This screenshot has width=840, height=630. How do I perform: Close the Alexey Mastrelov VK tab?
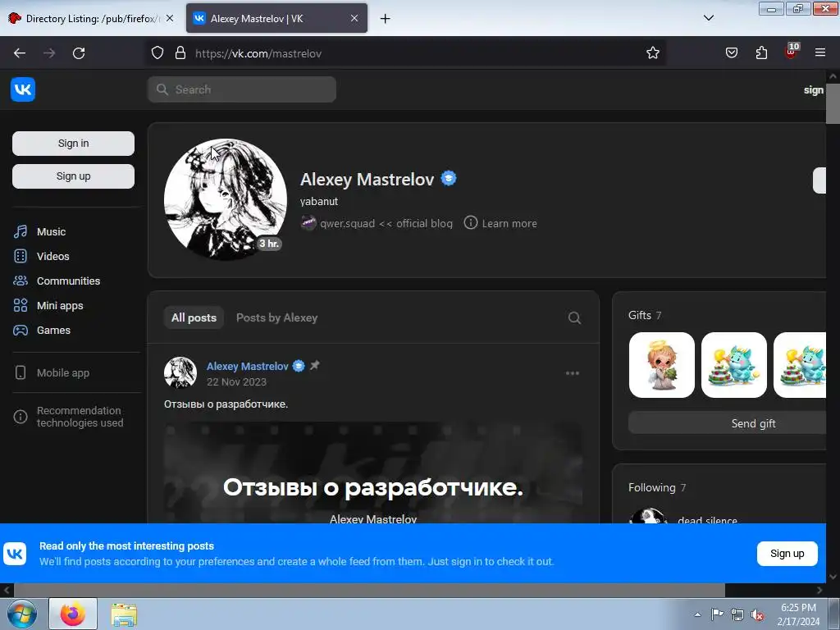tap(354, 18)
